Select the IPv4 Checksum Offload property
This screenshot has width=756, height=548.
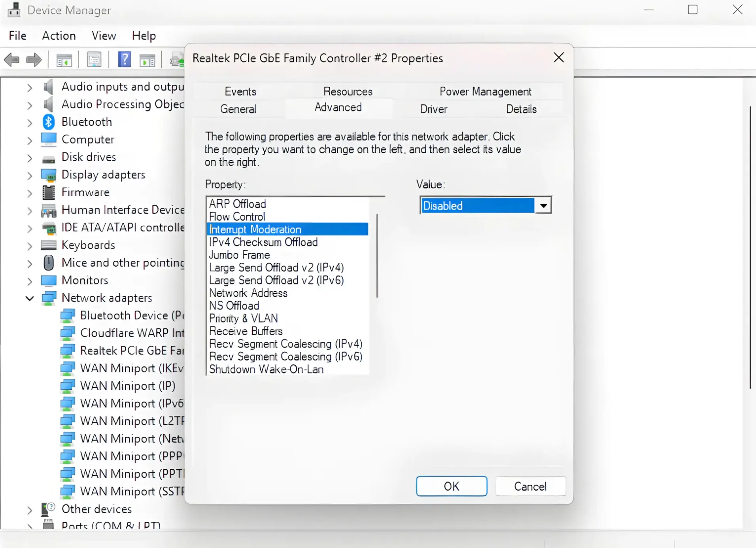tap(287, 242)
